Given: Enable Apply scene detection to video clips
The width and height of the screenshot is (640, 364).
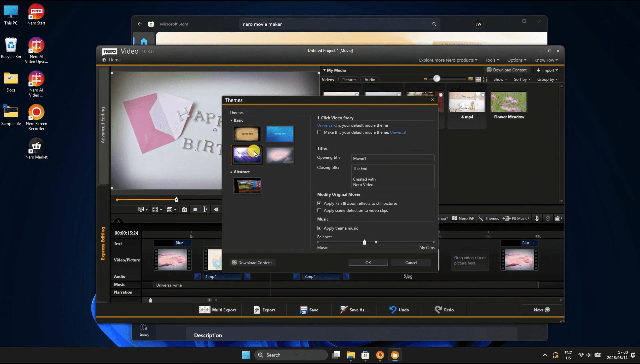Looking at the screenshot, I should click(319, 210).
